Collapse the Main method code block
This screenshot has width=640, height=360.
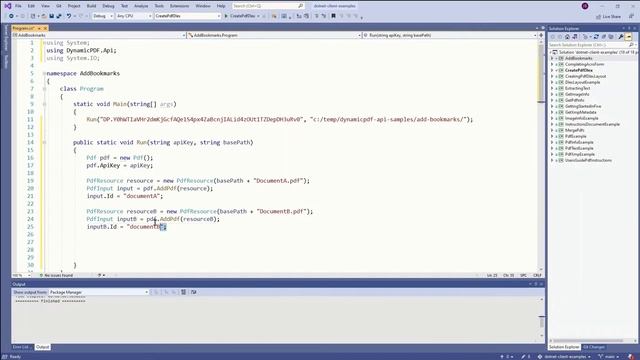[44, 104]
